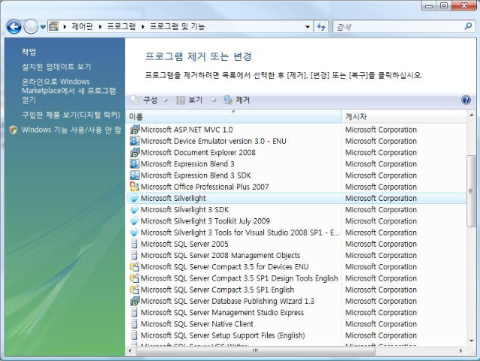Click the Forward navigation arrow button
Image resolution: width=480 pixels, height=361 pixels.
point(31,27)
